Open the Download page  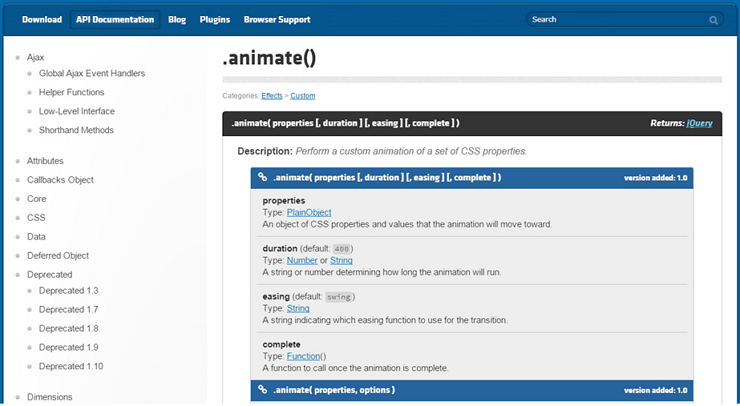(x=42, y=20)
